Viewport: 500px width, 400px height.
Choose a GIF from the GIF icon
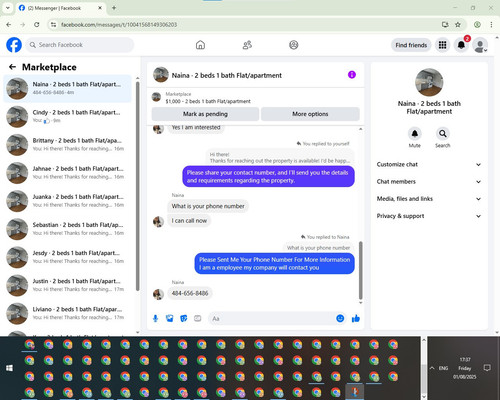pos(198,318)
